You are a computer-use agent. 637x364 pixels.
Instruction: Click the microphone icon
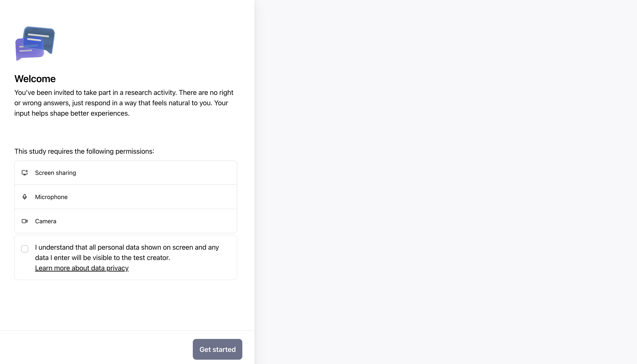pos(24,197)
